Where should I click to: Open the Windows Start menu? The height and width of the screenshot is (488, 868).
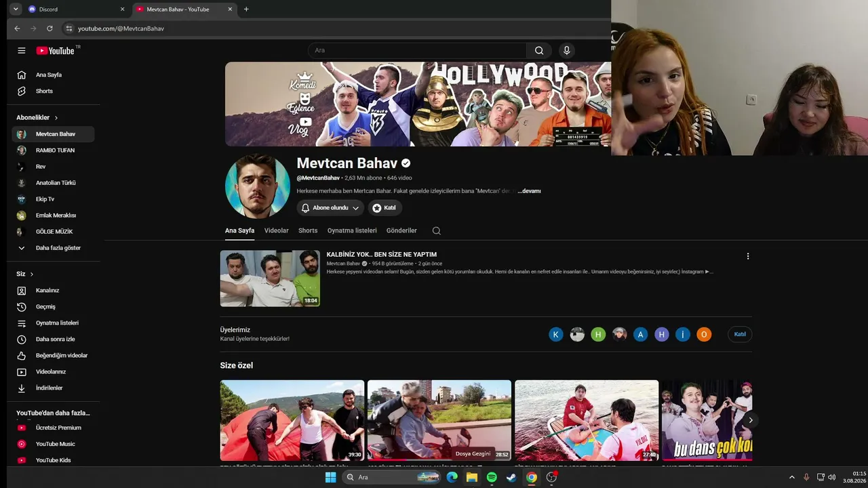(330, 477)
